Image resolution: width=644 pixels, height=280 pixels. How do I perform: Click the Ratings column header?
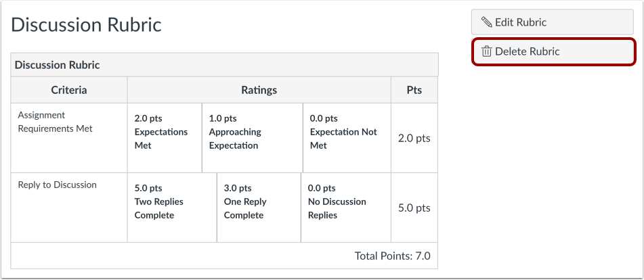259,90
